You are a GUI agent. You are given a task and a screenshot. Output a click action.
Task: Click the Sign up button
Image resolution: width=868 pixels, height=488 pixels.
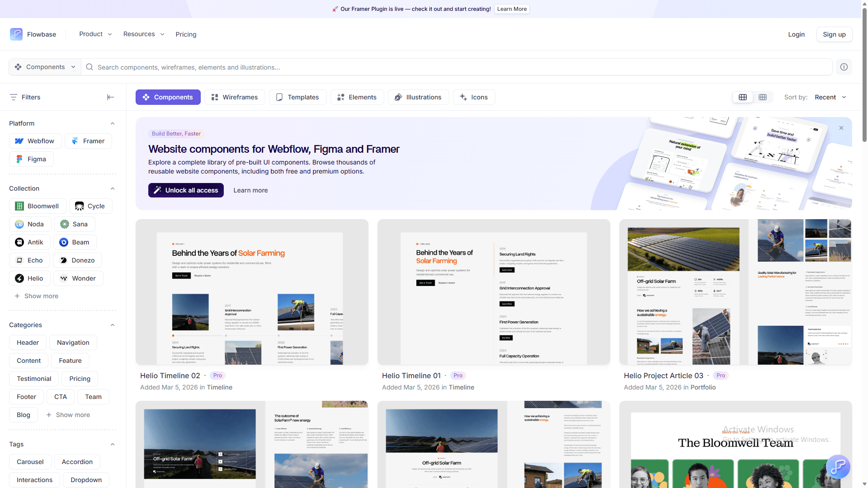(834, 34)
